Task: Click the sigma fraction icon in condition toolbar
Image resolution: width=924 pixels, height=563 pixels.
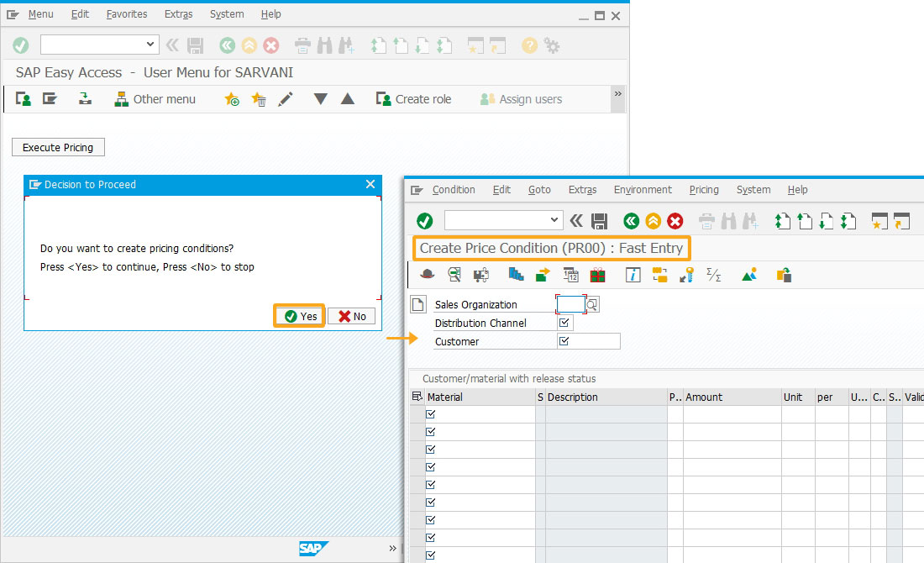Action: pos(714,275)
